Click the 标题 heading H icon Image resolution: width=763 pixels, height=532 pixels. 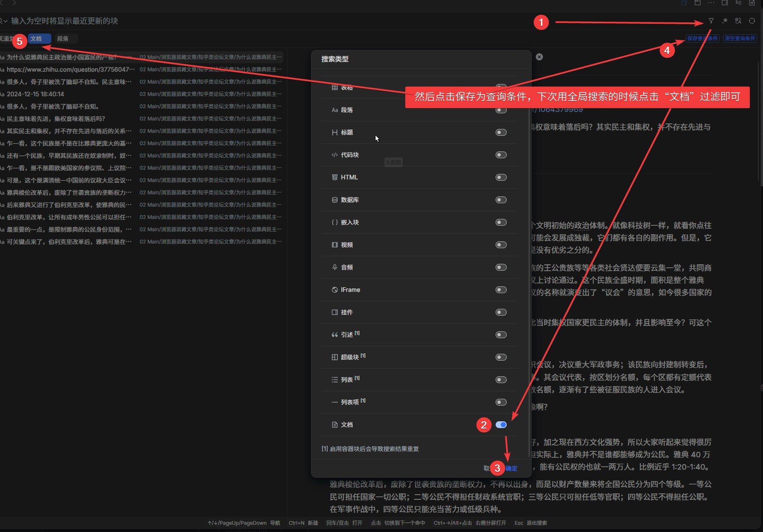click(x=335, y=132)
